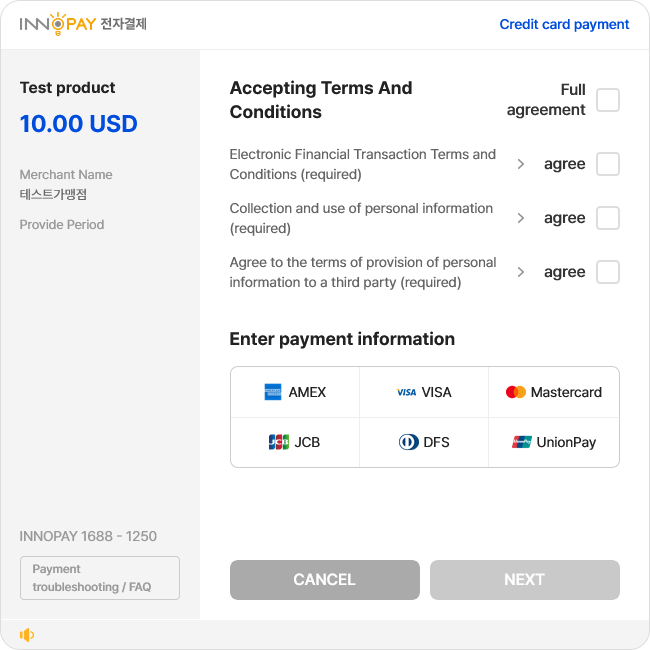Expand Electronic Financial Transaction Terms chevron
650x650 pixels.
click(x=521, y=164)
